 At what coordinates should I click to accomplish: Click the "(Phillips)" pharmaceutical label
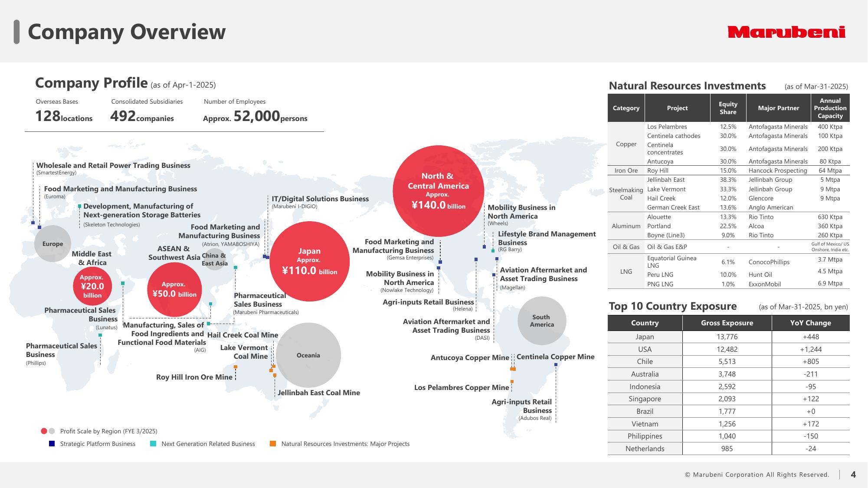(36, 363)
